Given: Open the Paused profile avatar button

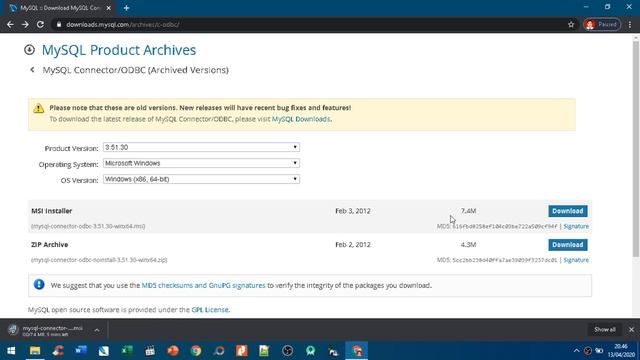Looking at the screenshot, I should coord(602,24).
